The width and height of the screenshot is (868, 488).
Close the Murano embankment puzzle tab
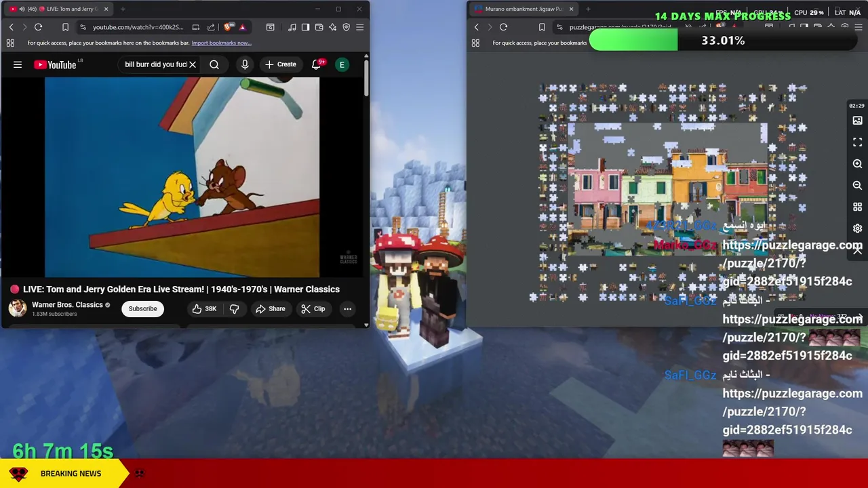(x=571, y=9)
